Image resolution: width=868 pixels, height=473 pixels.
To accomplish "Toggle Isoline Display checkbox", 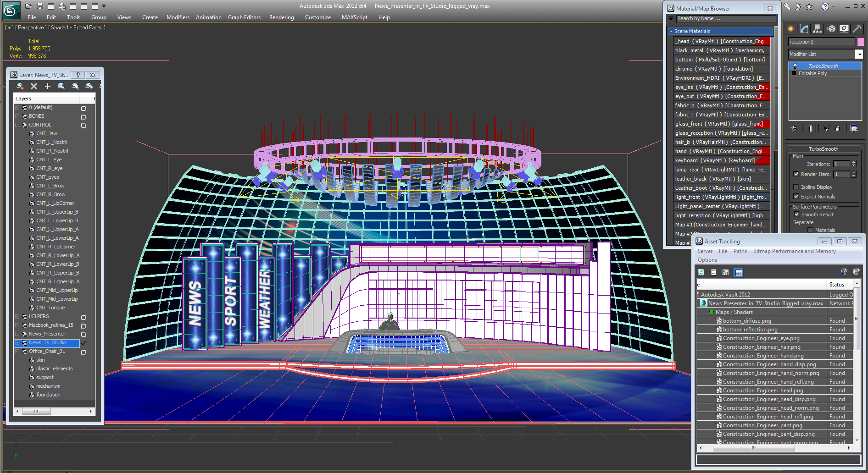I will point(796,187).
